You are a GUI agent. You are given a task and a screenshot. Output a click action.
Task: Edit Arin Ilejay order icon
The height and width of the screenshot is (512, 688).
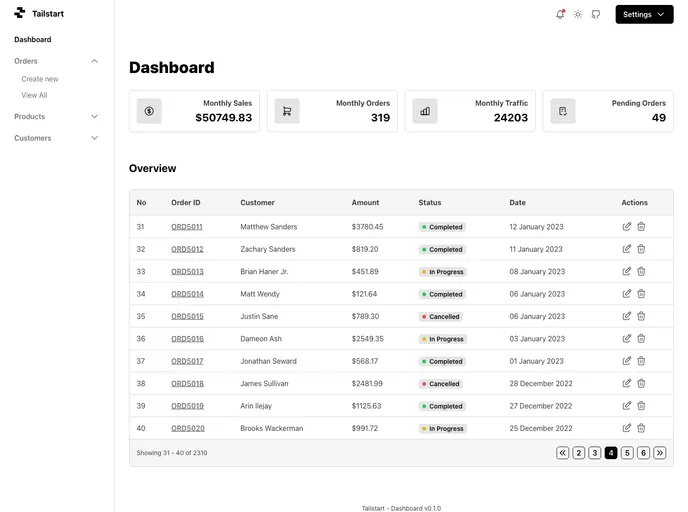click(627, 405)
